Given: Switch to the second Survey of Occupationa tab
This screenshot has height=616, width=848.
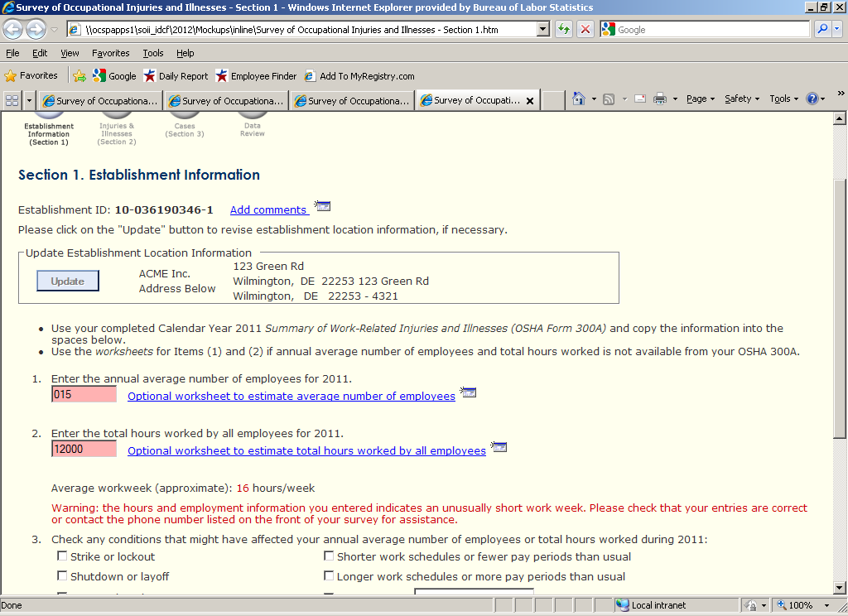Looking at the screenshot, I should (227, 101).
